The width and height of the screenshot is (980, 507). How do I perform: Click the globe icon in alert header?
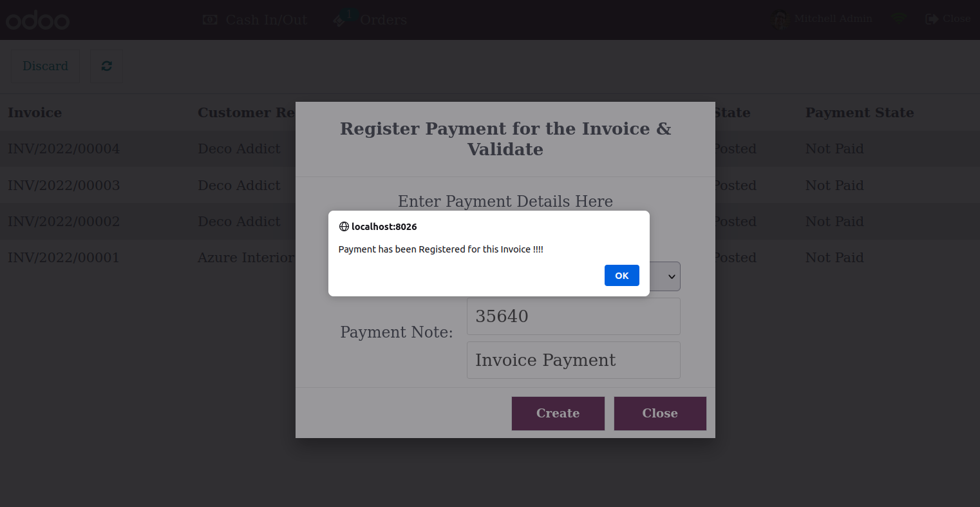(344, 227)
